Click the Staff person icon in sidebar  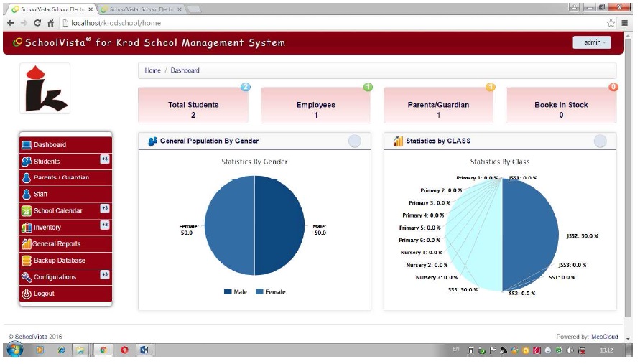[27, 194]
